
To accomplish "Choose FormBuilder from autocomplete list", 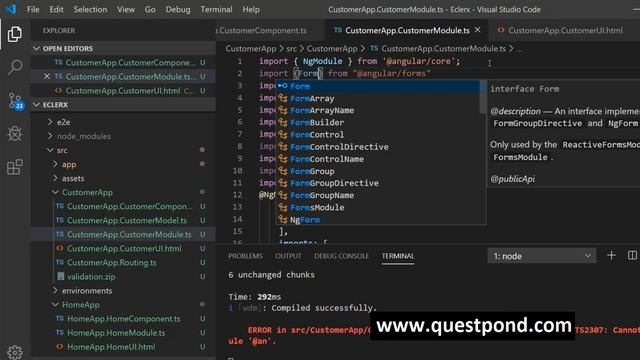I will (378, 122).
